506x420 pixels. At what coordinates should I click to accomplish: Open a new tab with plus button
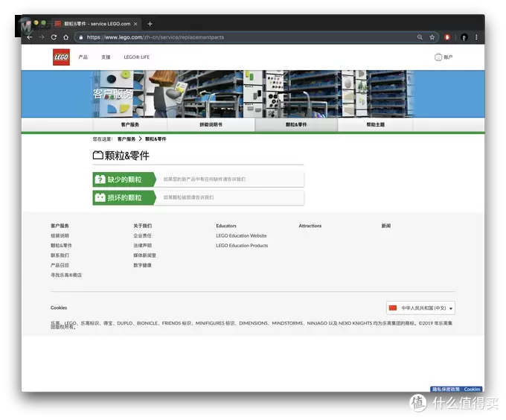point(150,24)
